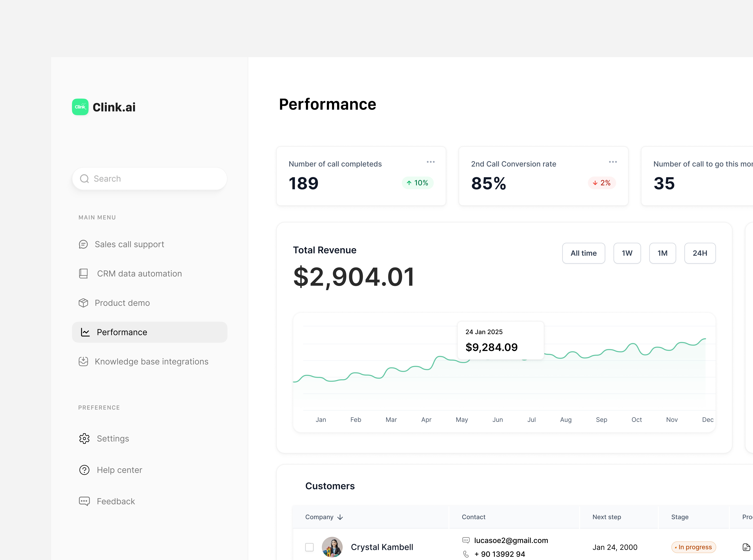Open the options menu on Conversion rate card

(613, 162)
